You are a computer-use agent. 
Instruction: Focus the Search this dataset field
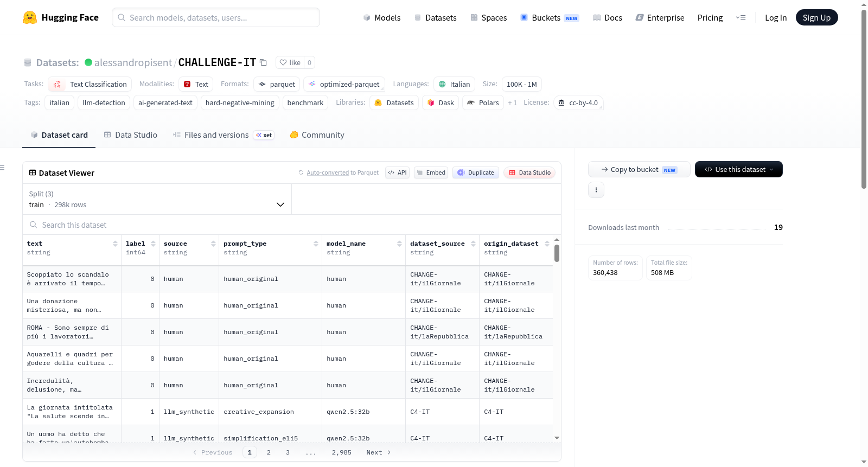click(292, 225)
